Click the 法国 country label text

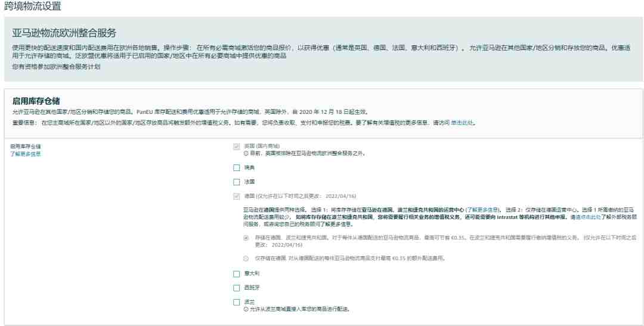coord(249,182)
